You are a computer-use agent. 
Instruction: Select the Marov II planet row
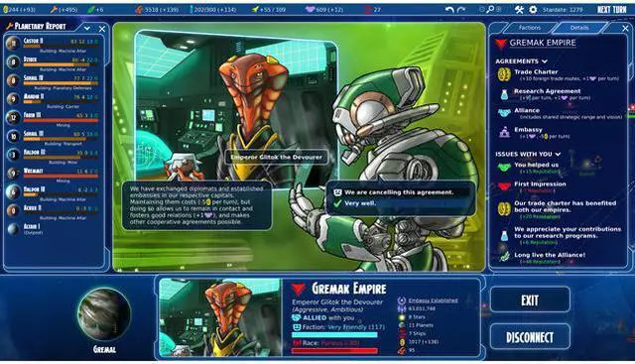(53, 99)
